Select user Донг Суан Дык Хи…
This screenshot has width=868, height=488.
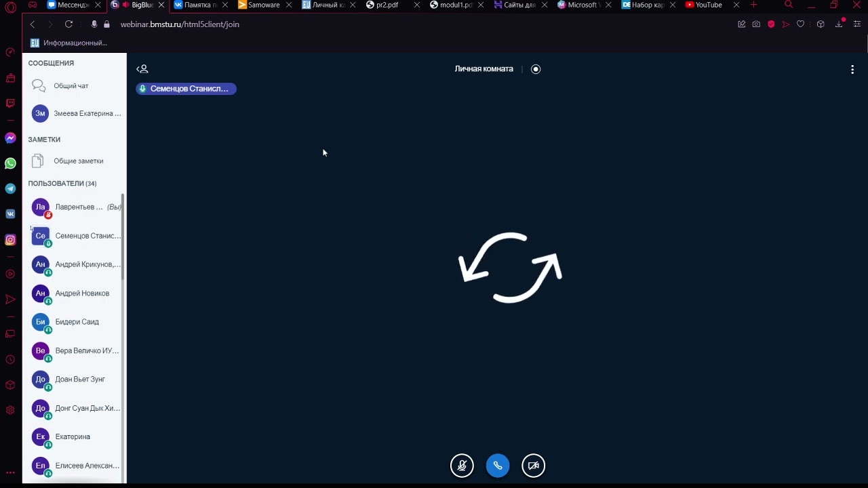[x=75, y=408]
